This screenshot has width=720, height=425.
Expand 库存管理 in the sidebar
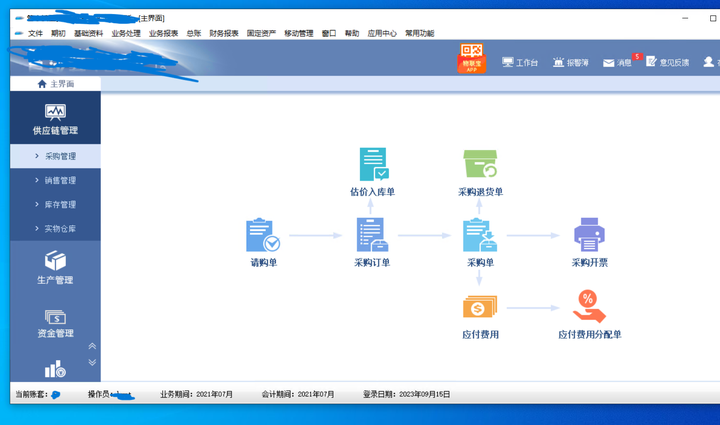coord(55,204)
